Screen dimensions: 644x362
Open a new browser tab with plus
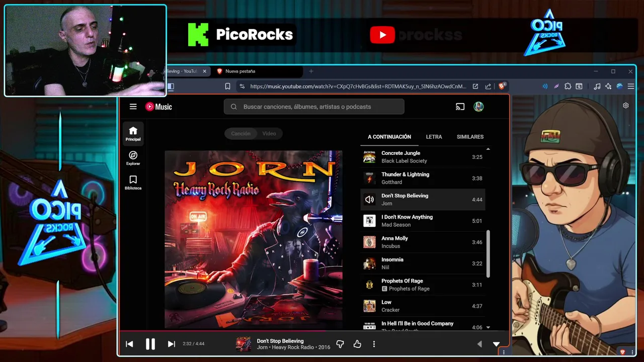point(311,71)
